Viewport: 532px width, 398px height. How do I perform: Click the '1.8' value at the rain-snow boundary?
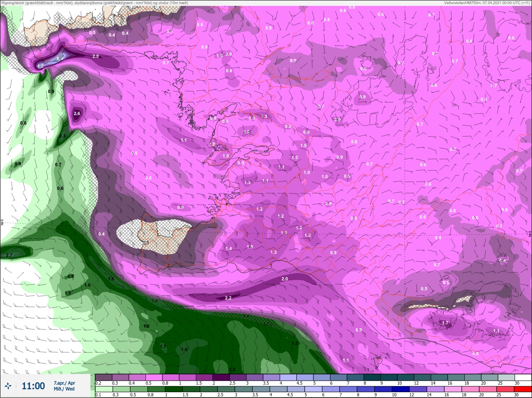(111, 279)
